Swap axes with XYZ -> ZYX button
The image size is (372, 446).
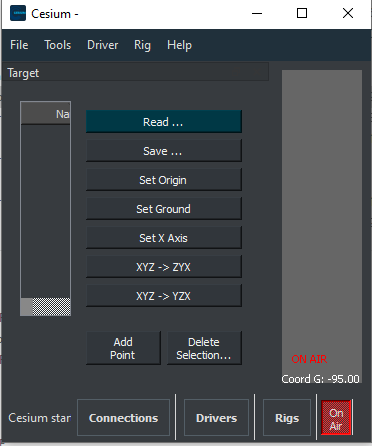click(164, 267)
